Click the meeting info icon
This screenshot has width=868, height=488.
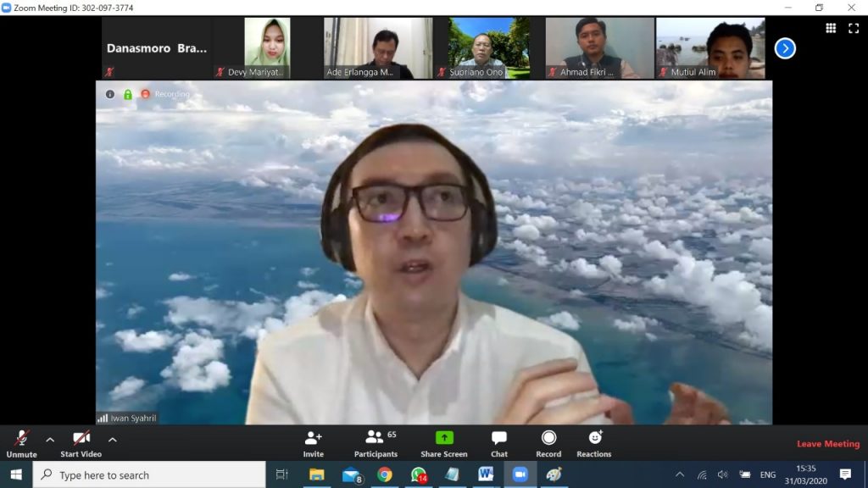click(110, 94)
